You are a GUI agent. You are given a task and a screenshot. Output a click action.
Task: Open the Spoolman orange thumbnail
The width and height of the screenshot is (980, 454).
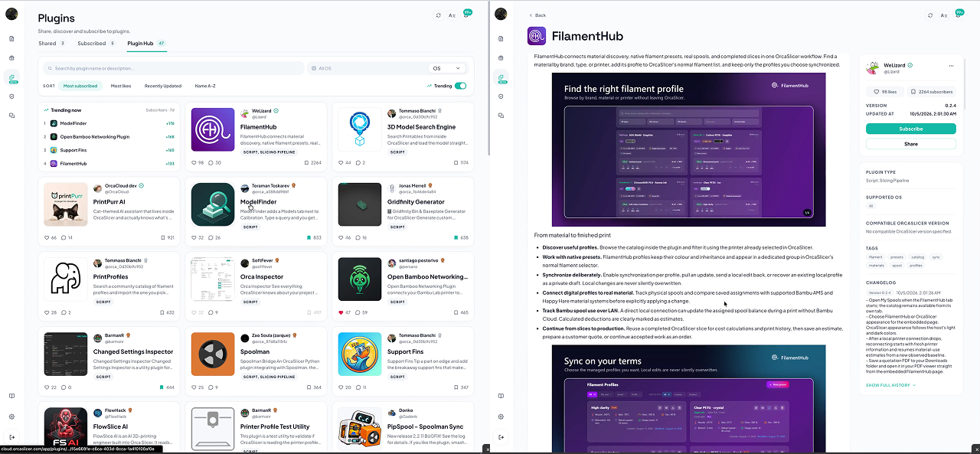pos(213,354)
